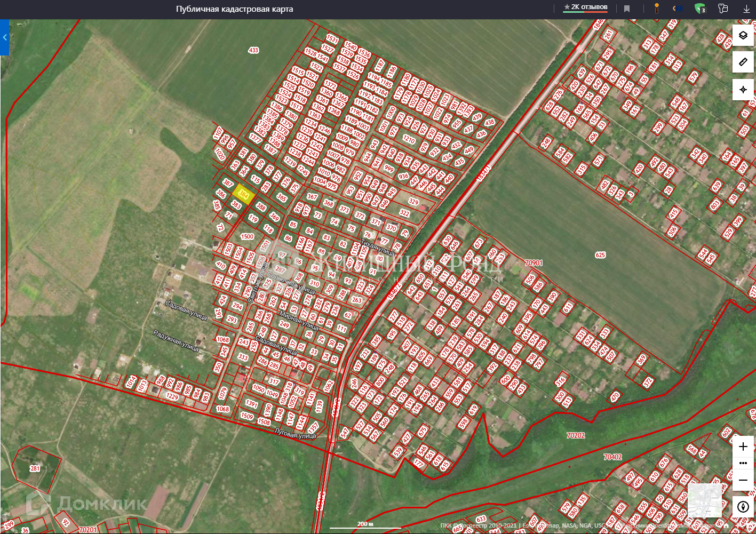
Task: Reset map orientation with compass button
Action: tap(743, 507)
